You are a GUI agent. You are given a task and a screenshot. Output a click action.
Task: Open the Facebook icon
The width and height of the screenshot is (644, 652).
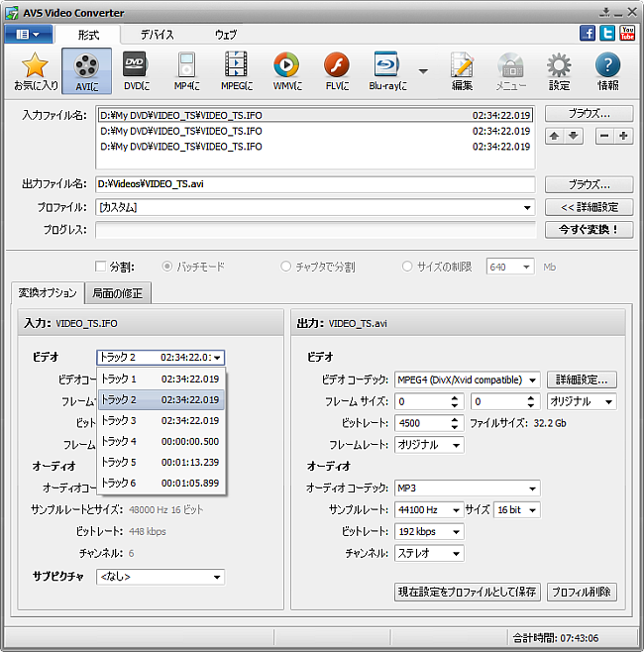tap(588, 34)
